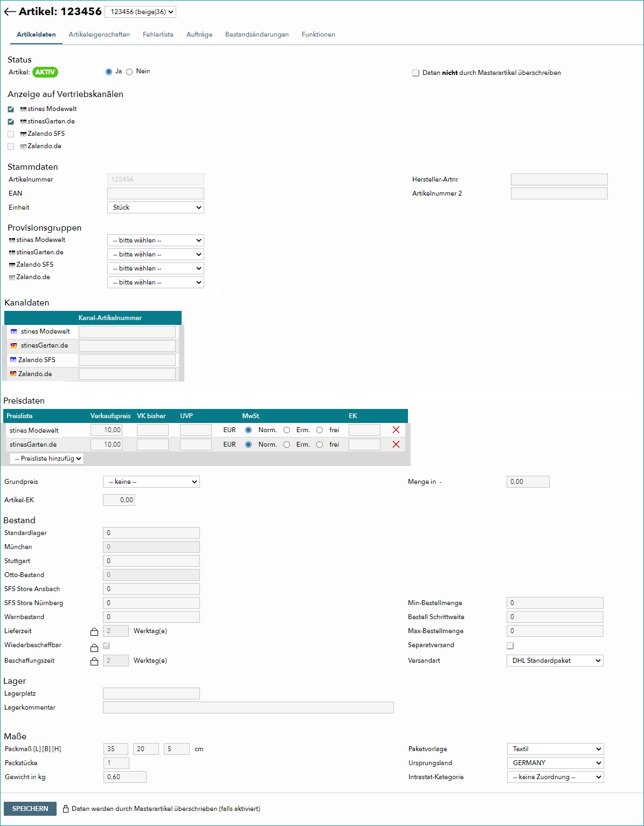Open the Preisliste hinzufügen dropdown
The width and height of the screenshot is (644, 826).
tap(47, 459)
